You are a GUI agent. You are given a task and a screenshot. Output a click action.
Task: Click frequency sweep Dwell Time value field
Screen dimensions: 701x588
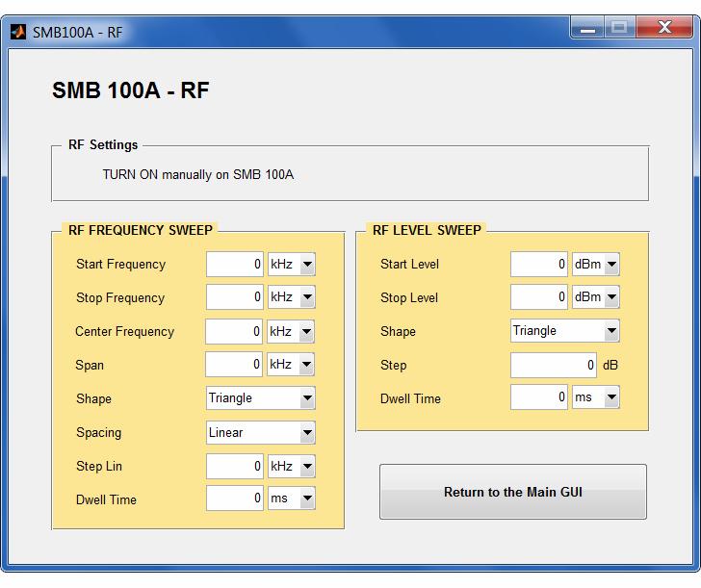[235, 499]
